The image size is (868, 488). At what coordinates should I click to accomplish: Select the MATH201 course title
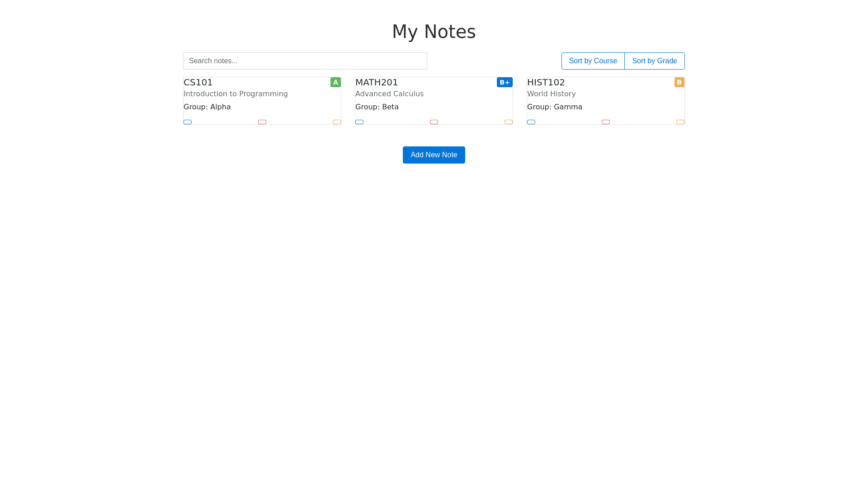coord(377,82)
